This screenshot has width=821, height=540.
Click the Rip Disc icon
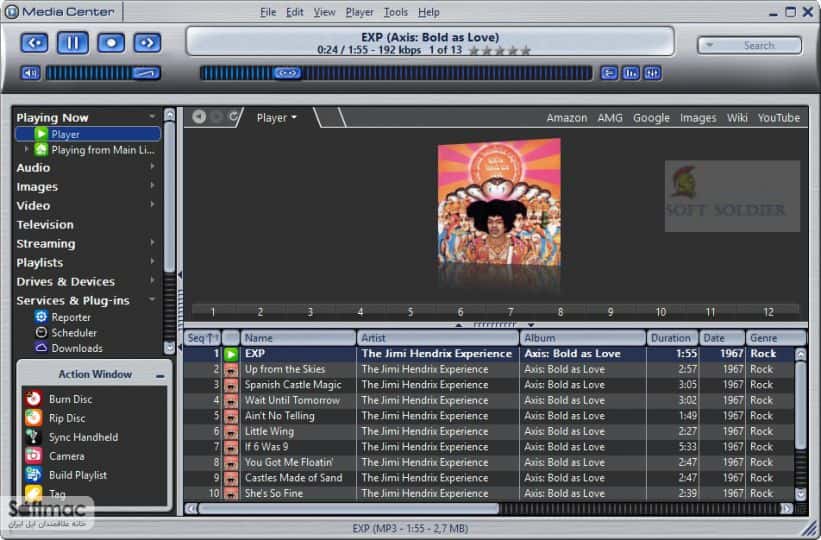34,417
